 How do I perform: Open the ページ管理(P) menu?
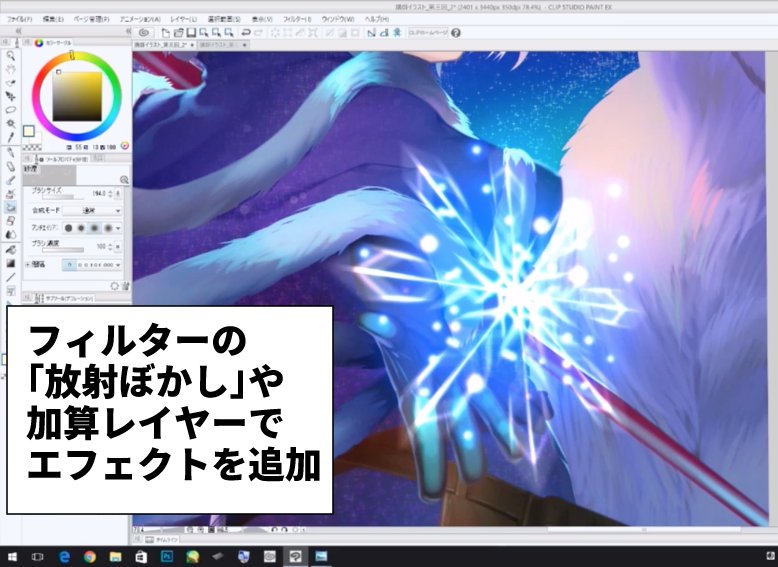(x=91, y=19)
